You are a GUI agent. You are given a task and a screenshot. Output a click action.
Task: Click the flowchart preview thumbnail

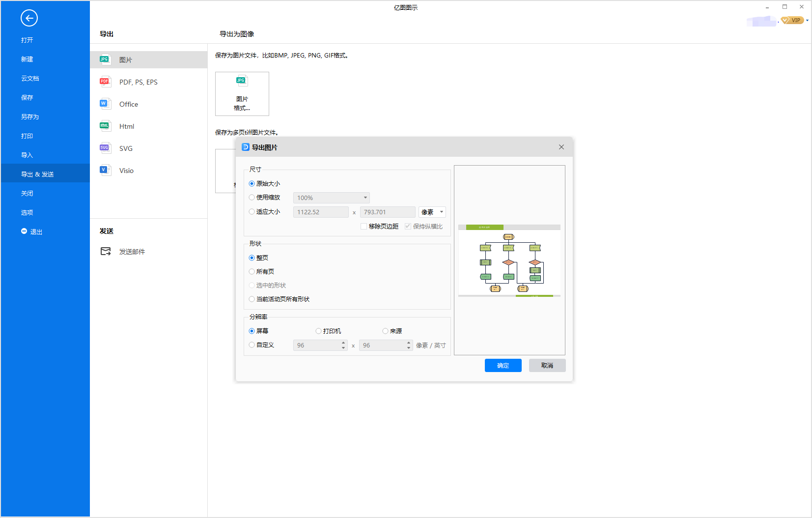[x=509, y=260]
